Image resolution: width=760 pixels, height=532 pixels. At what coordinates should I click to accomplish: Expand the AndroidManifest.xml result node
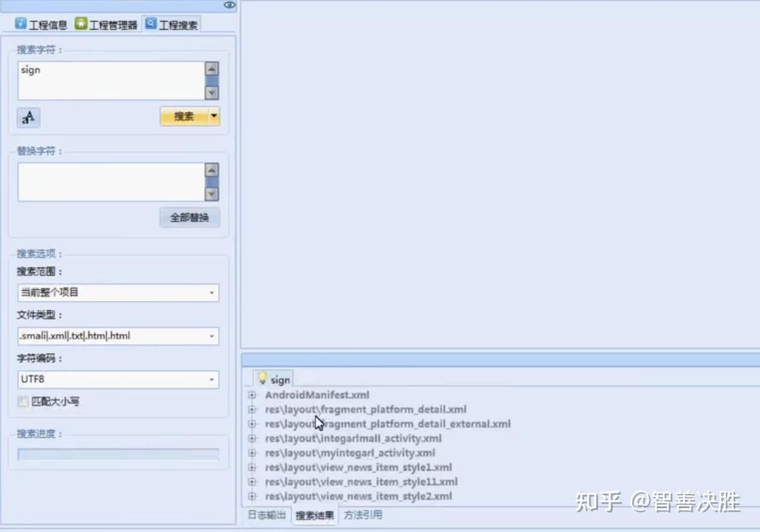252,395
